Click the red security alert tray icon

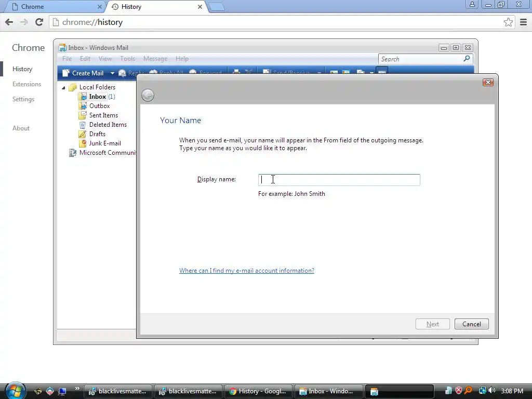(459, 391)
